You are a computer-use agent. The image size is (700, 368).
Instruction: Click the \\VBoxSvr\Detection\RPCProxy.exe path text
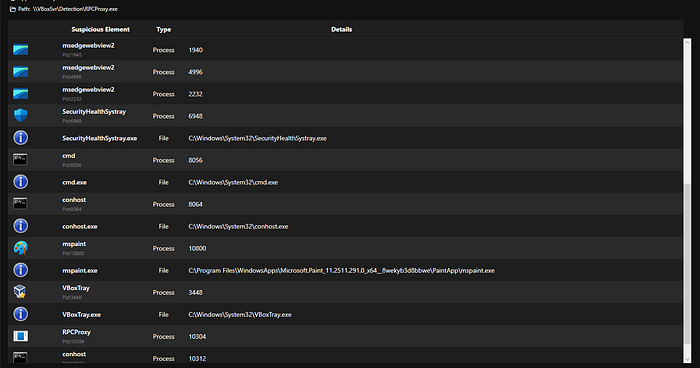[x=75, y=9]
